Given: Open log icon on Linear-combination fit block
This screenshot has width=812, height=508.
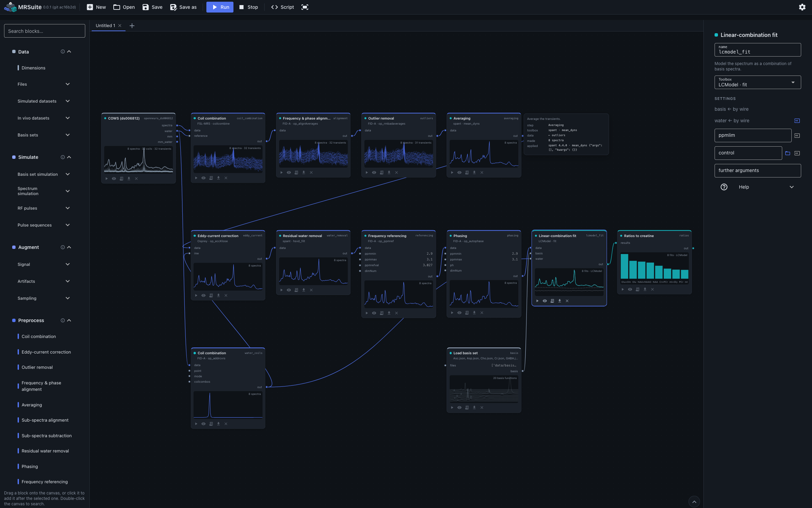Looking at the screenshot, I should coord(552,301).
